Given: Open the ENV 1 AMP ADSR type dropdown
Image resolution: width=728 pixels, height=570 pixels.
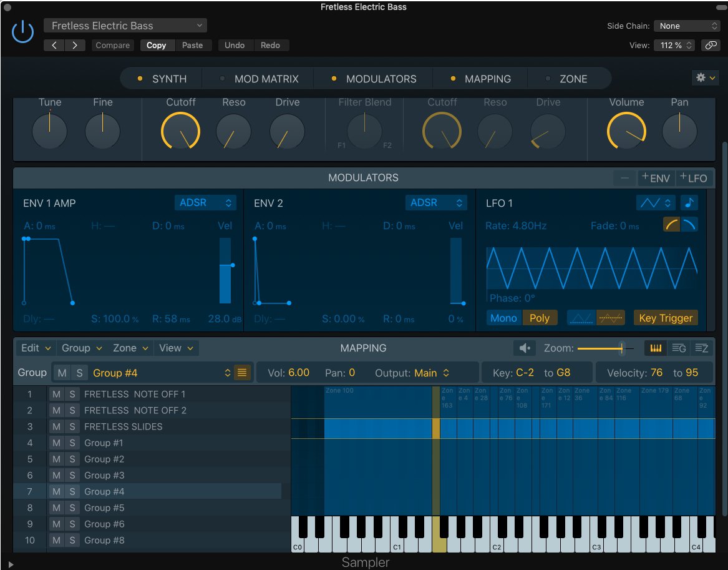Looking at the screenshot, I should (x=205, y=203).
